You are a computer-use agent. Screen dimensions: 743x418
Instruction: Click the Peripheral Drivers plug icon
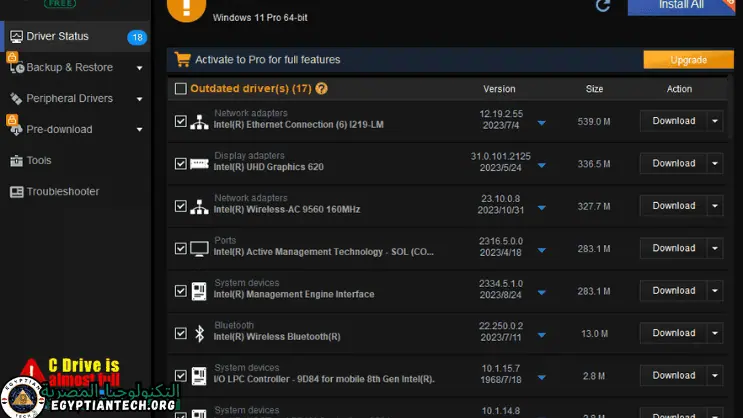[x=16, y=99]
